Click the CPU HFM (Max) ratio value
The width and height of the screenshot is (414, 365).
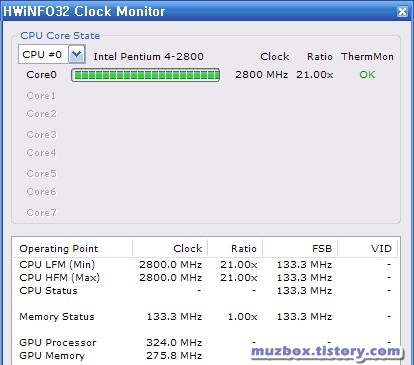[x=239, y=278]
